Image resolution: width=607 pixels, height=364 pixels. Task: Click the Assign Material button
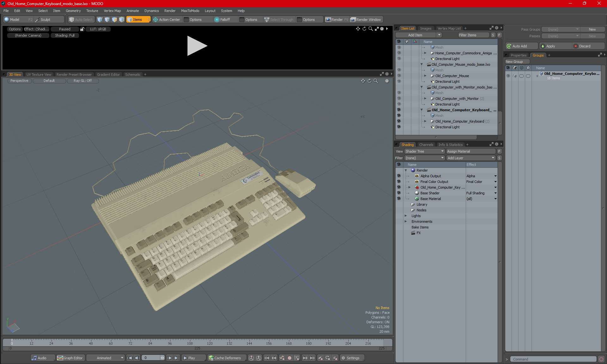pyautogui.click(x=470, y=151)
